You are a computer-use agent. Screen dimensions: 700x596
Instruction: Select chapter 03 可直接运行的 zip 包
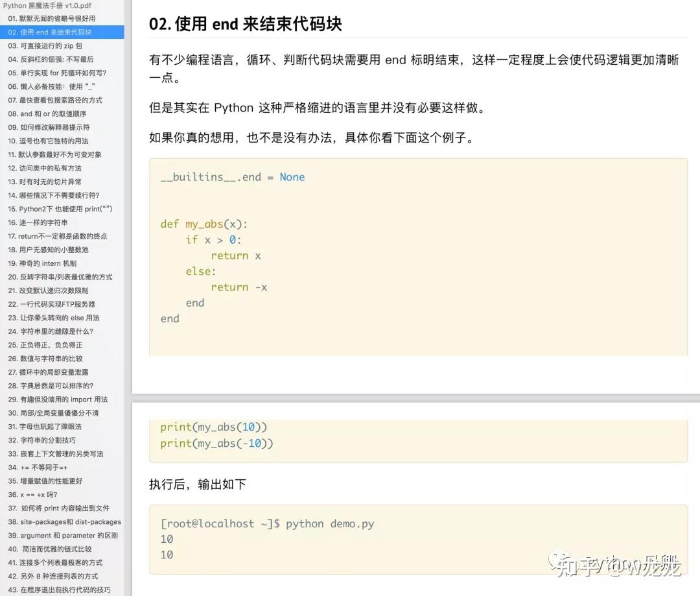pyautogui.click(x=58, y=45)
